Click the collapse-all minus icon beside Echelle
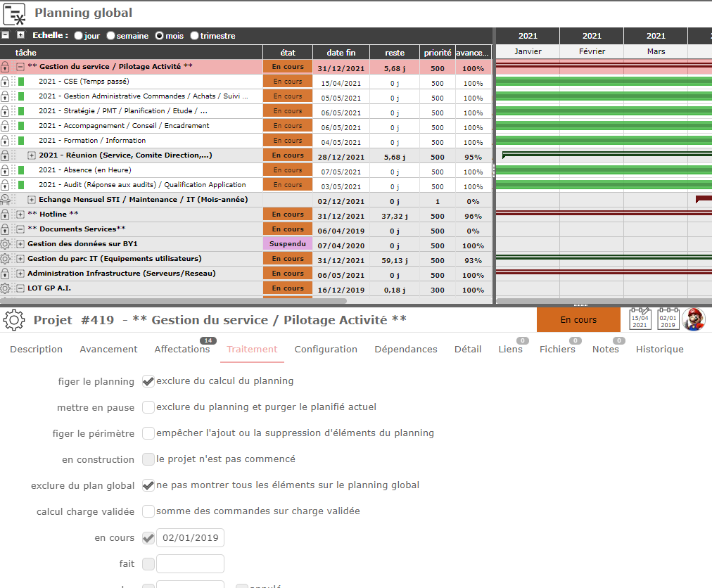 [6, 35]
